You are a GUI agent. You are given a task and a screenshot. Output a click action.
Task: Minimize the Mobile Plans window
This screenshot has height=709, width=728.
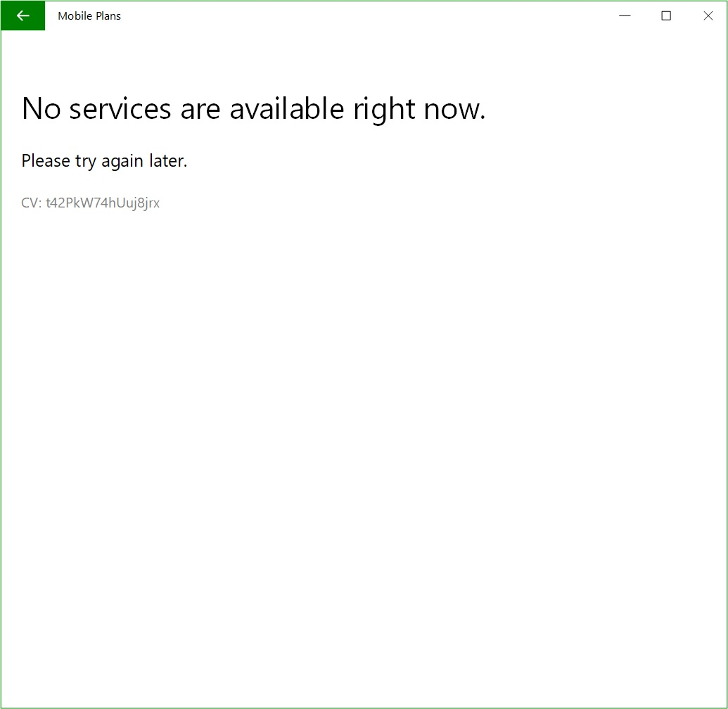point(625,15)
